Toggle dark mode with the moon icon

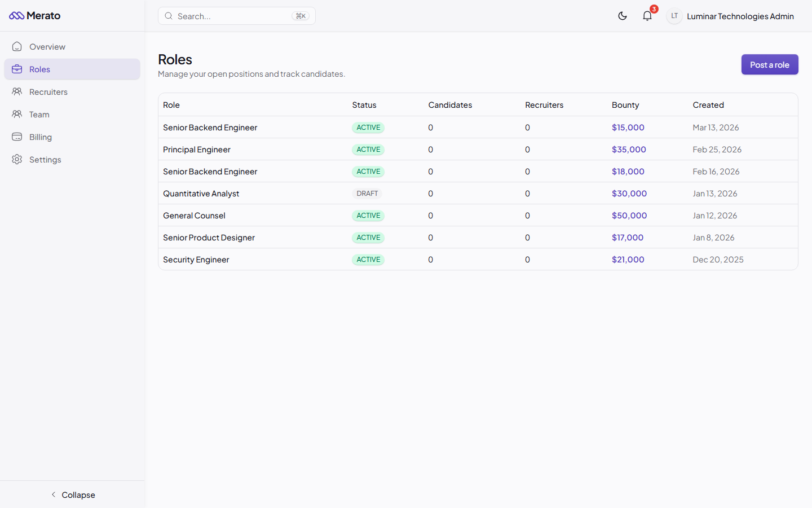click(x=623, y=16)
